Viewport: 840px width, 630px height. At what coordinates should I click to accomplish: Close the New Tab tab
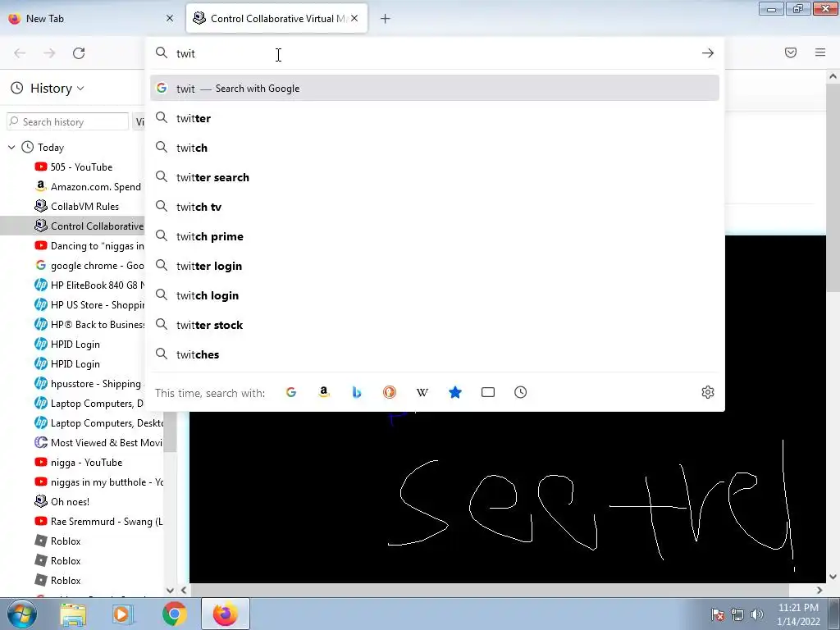pos(170,18)
